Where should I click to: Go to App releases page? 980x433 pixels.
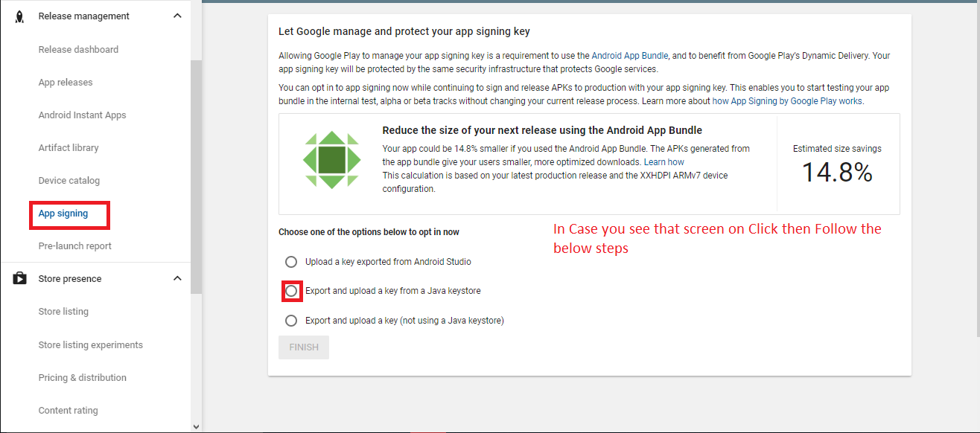(x=66, y=83)
